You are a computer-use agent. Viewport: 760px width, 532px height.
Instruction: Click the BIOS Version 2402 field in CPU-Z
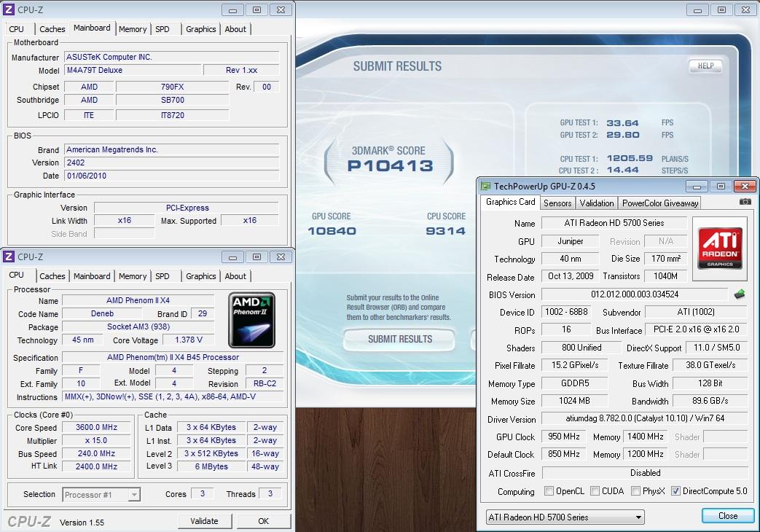point(171,163)
